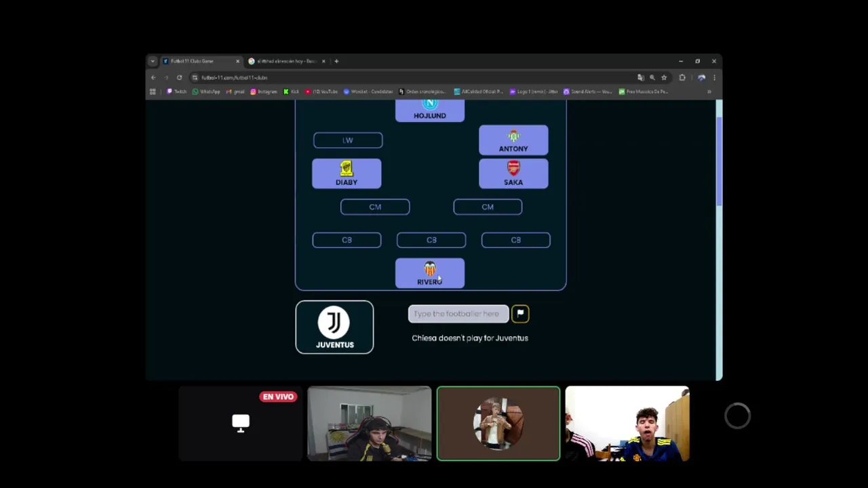This screenshot has height=488, width=868.
Task: Open the browser extensions puzzle icon
Action: (x=682, y=77)
